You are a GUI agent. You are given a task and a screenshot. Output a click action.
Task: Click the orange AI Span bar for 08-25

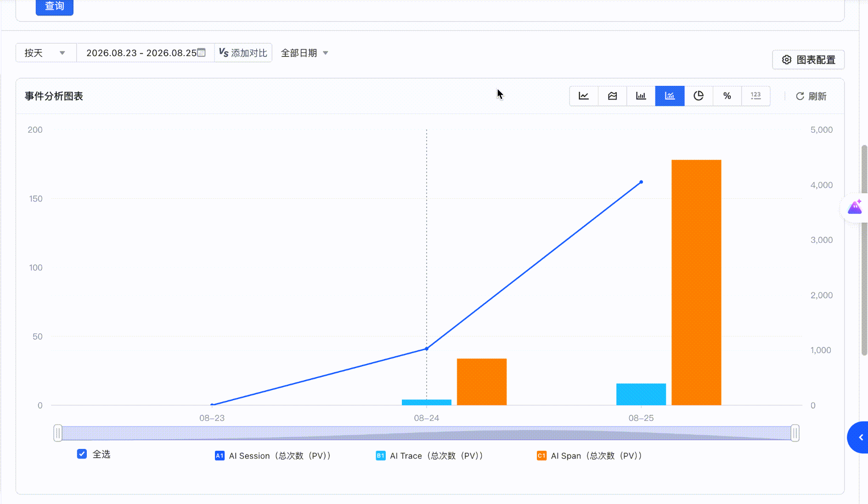[x=696, y=282]
